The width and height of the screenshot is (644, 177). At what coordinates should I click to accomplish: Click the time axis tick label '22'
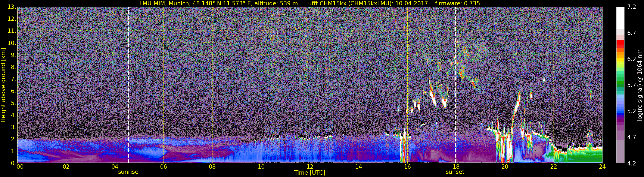(554, 167)
